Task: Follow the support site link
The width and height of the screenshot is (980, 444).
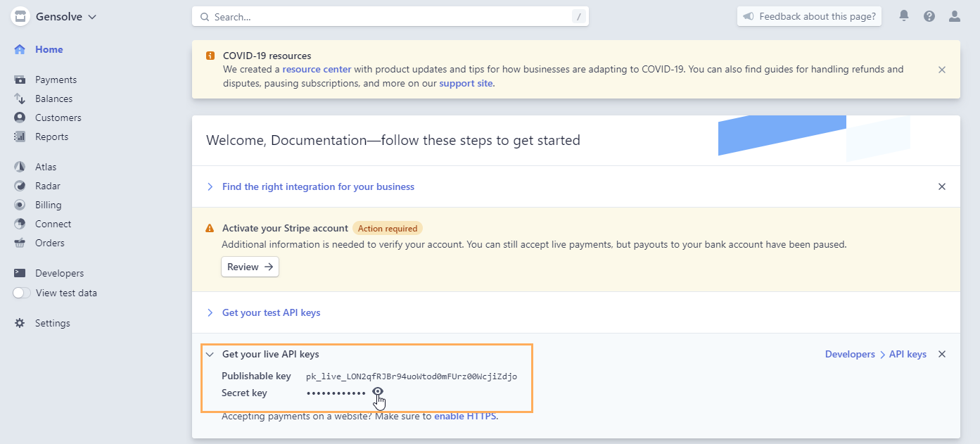Action: coord(466,83)
